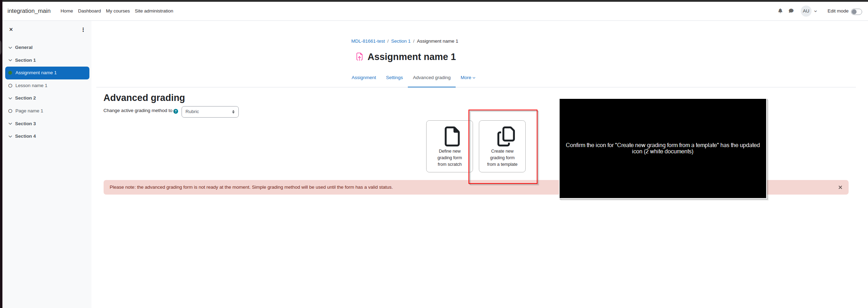Click the Assignment name 1 page heading
Screen dimensions: 868x308
(411, 57)
